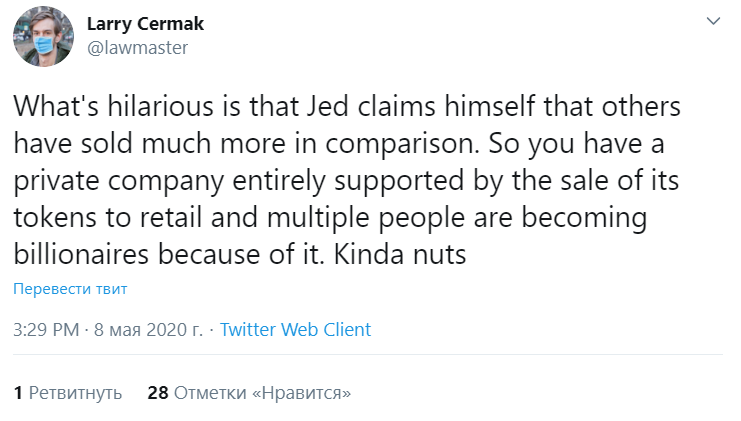Image resolution: width=741 pixels, height=421 pixels.
Task: Click the retweet count number 1
Action: tap(18, 393)
